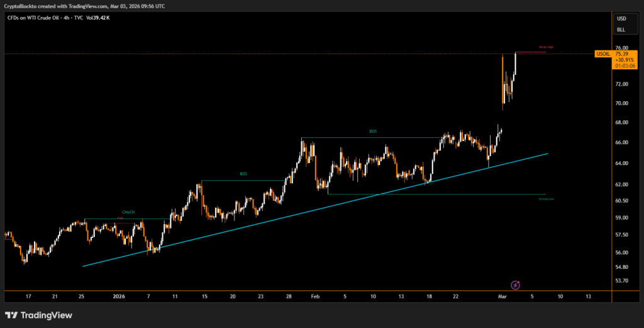Select the blue ascending trendline

click(314, 210)
